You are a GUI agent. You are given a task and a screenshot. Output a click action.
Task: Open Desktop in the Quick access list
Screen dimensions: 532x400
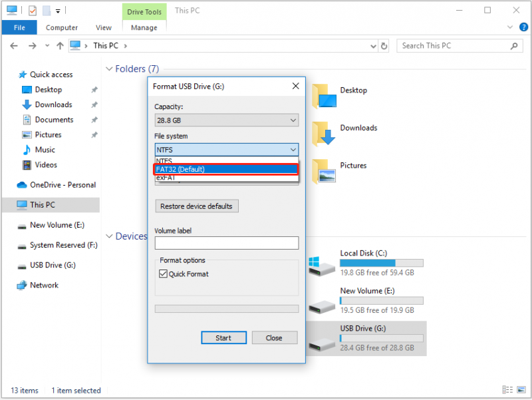point(48,90)
